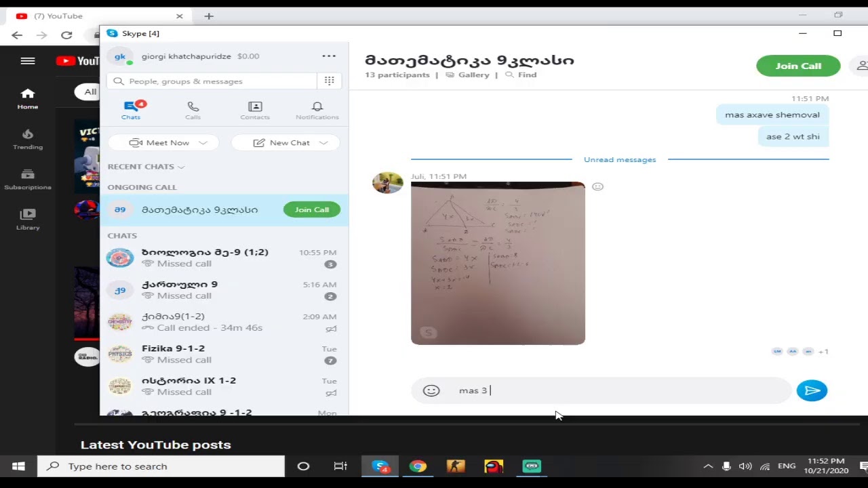Send the typed message
Image resolution: width=868 pixels, height=488 pixels.
[x=812, y=390]
